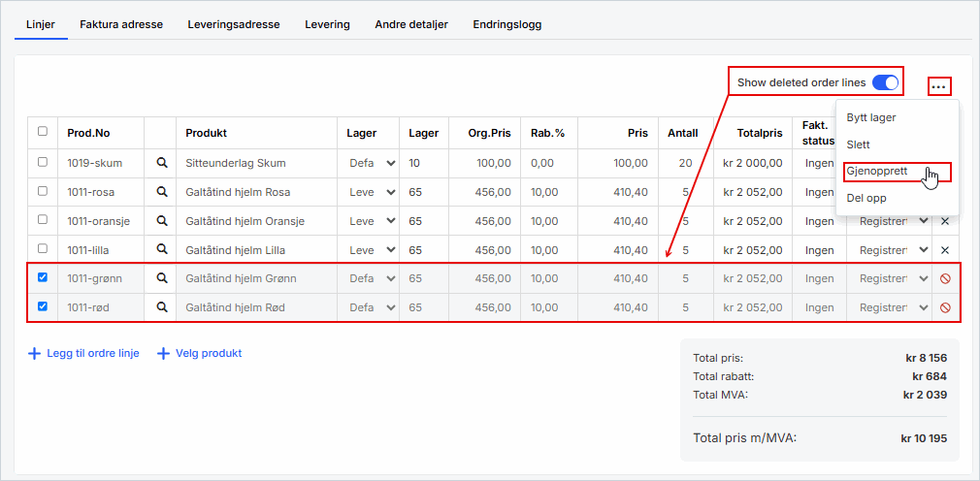Check the select-all header checkbox

(42, 131)
